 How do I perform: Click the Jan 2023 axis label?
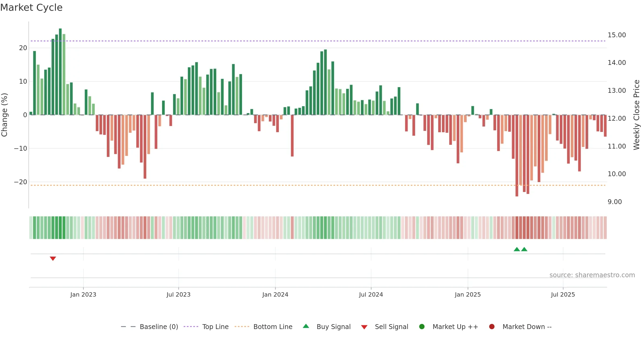83,294
